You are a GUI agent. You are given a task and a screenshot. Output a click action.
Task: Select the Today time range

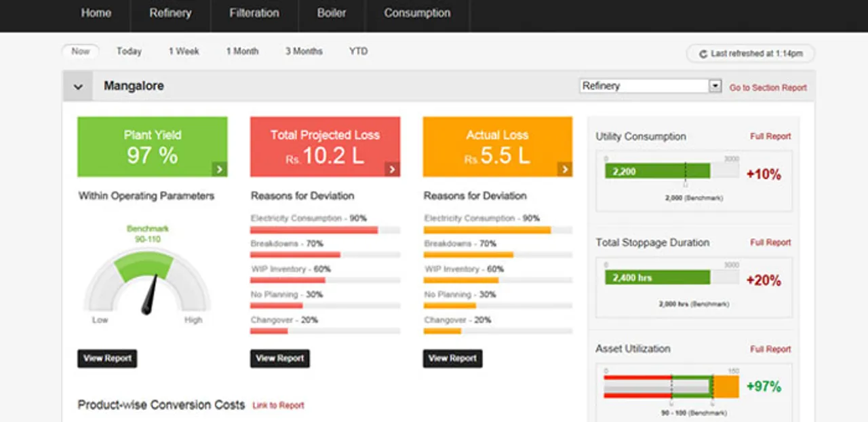coord(129,52)
